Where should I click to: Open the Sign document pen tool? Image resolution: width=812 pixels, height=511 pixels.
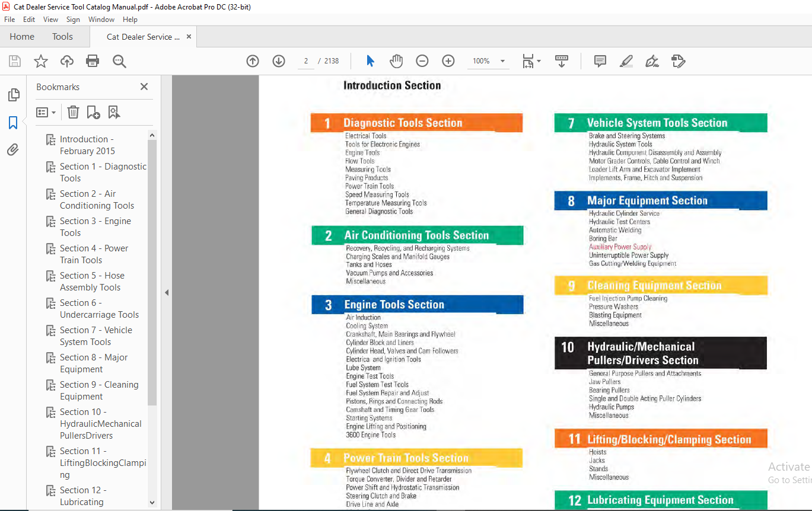652,61
